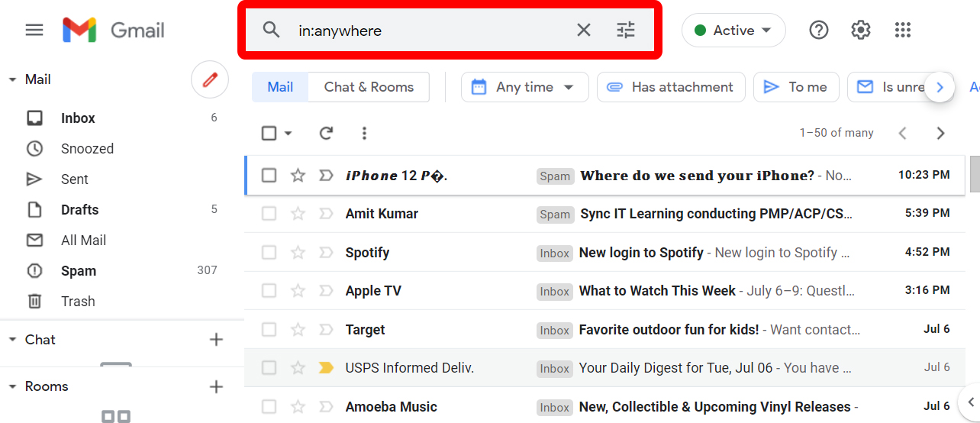This screenshot has width=980, height=423.
Task: Show search options sliders icon
Action: (626, 30)
